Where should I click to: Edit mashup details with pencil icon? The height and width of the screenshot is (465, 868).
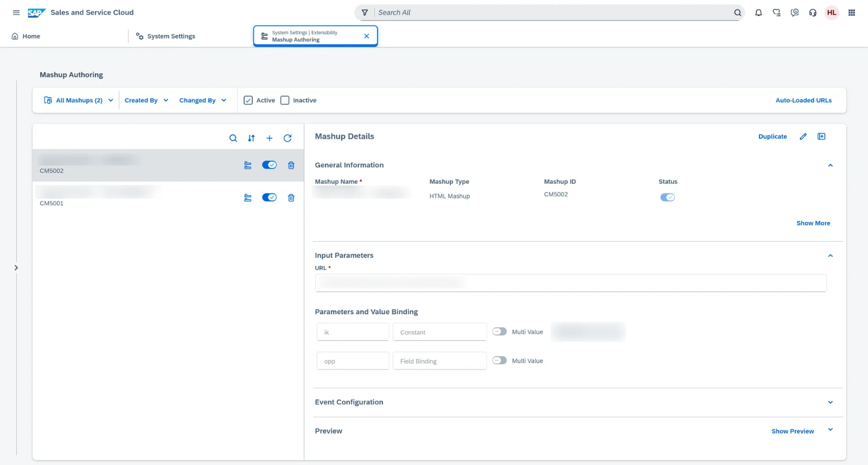click(803, 137)
